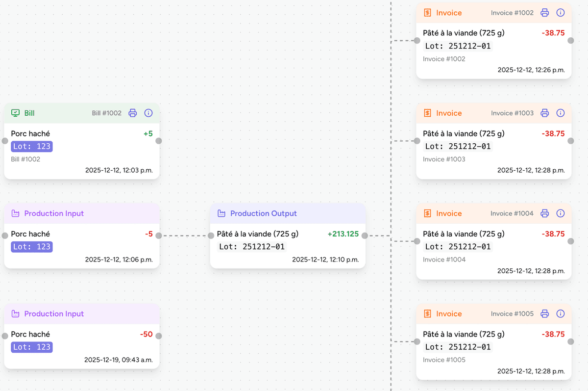Click the right connector dot of Invoice #1004 card

coord(571,241)
